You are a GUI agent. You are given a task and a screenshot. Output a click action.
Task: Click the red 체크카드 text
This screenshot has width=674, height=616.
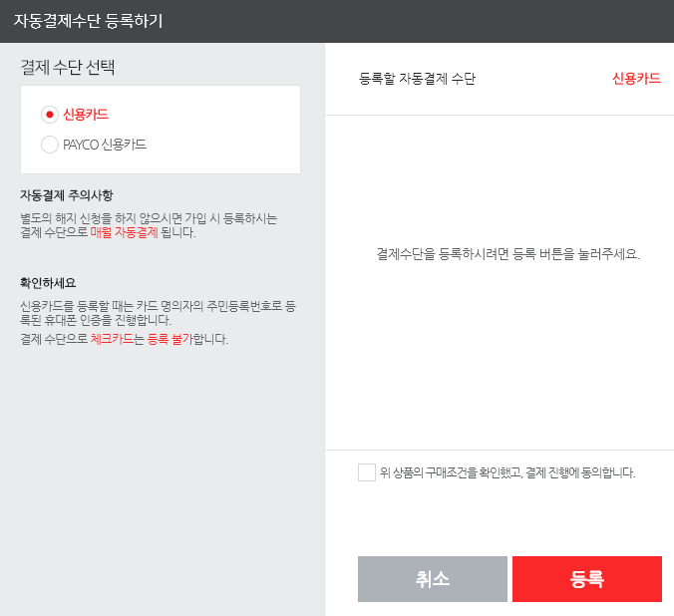point(112,339)
